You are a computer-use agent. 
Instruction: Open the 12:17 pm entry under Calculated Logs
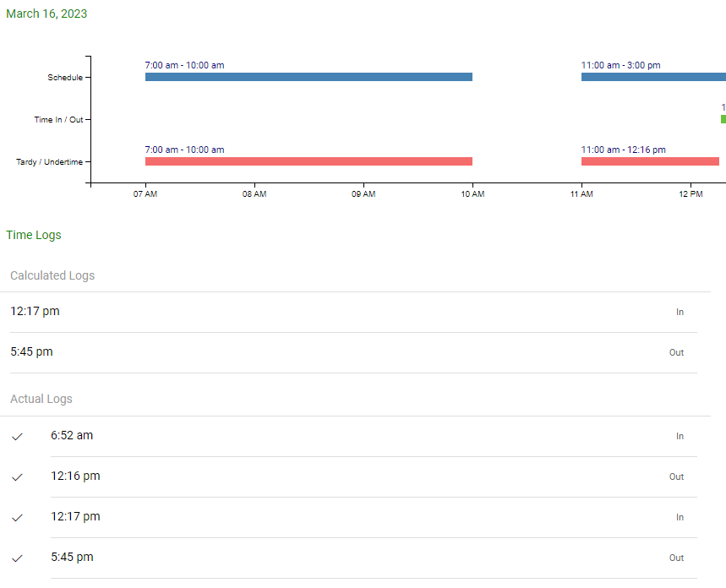tap(35, 311)
